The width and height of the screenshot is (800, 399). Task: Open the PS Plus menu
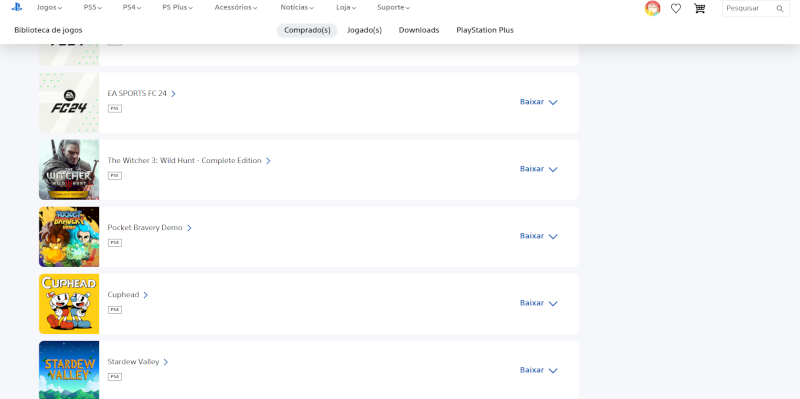click(178, 8)
